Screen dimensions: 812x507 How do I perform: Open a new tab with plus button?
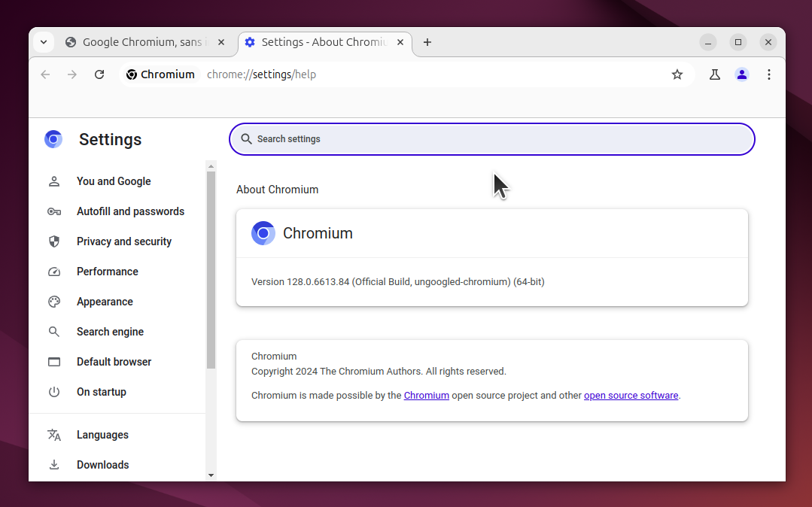coord(427,42)
